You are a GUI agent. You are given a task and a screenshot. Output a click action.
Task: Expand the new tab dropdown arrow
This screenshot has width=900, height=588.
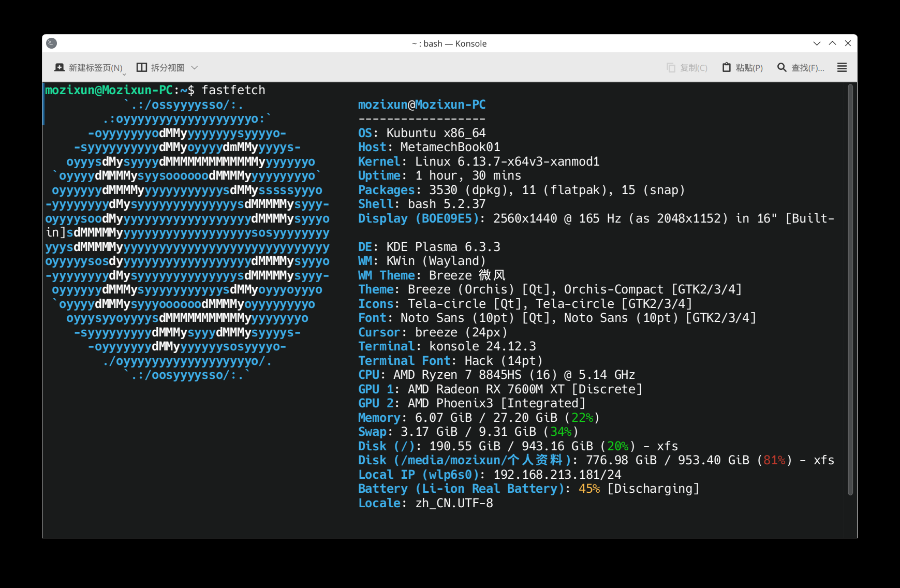pyautogui.click(x=124, y=74)
